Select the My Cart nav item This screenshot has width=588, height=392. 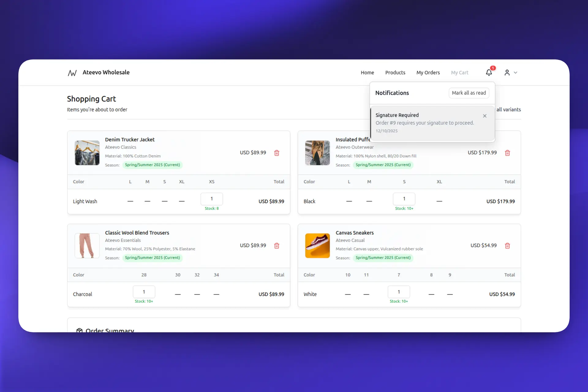[459, 73]
